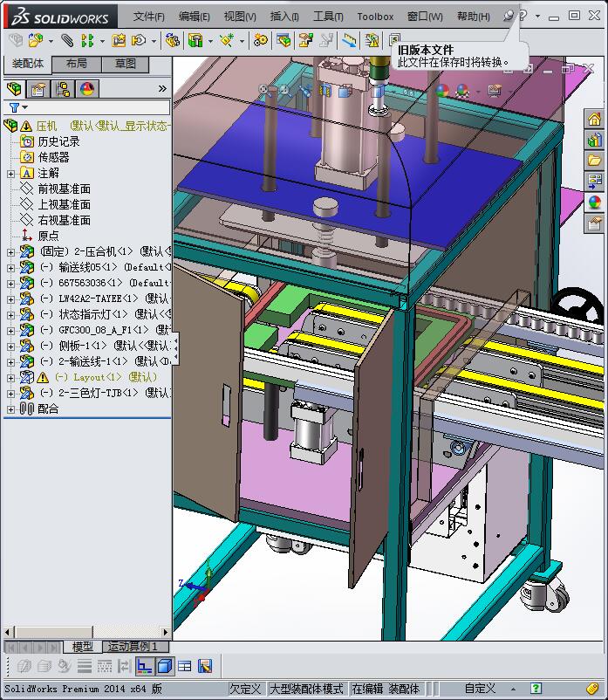Click the Exploded View icon

click(306, 41)
